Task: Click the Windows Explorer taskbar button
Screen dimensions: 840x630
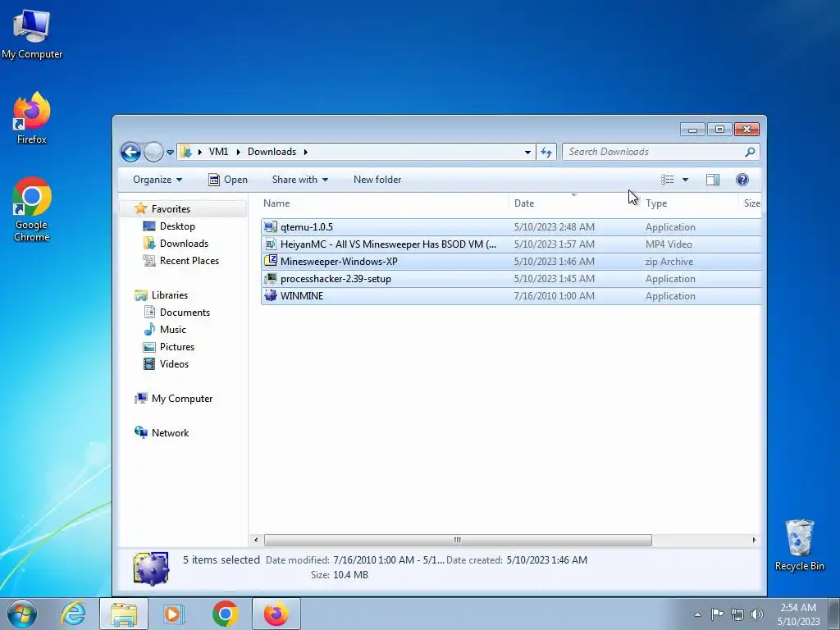Action: 124,614
